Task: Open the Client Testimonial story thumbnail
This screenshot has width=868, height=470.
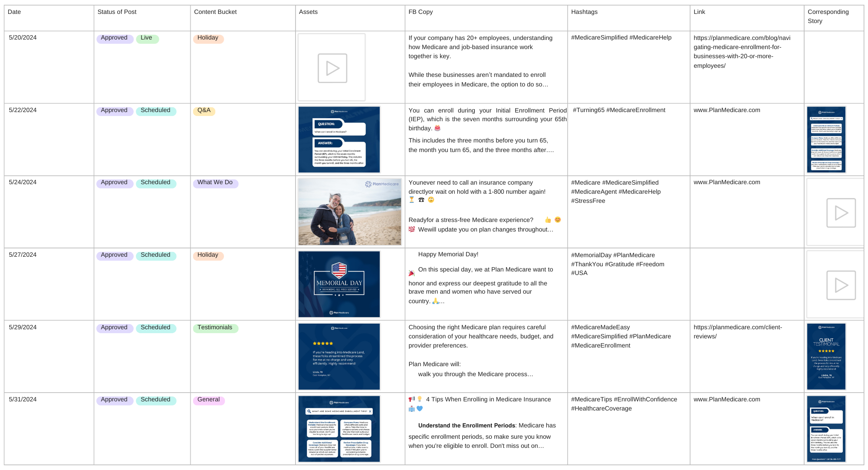Action: click(826, 357)
